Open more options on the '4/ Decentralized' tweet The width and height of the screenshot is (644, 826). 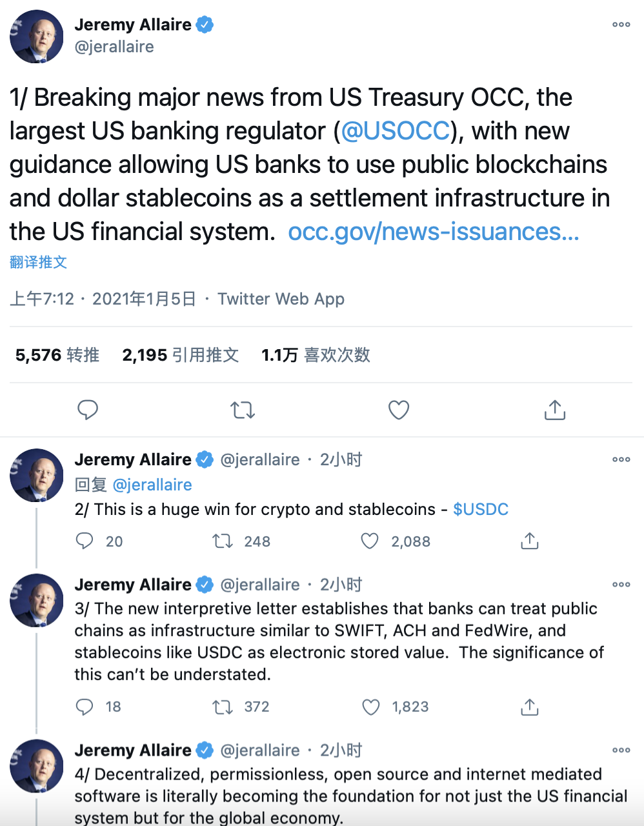click(621, 750)
